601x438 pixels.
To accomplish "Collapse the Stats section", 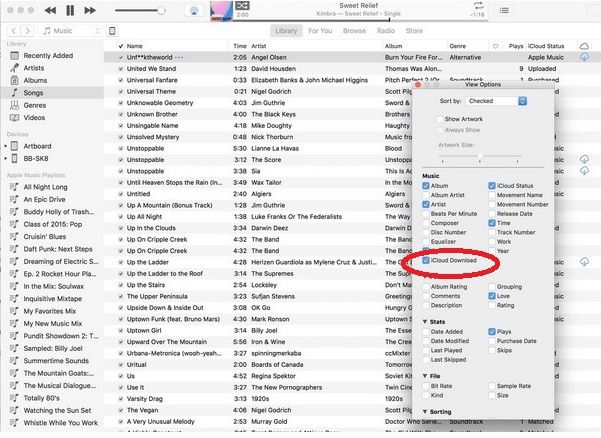I will (425, 322).
